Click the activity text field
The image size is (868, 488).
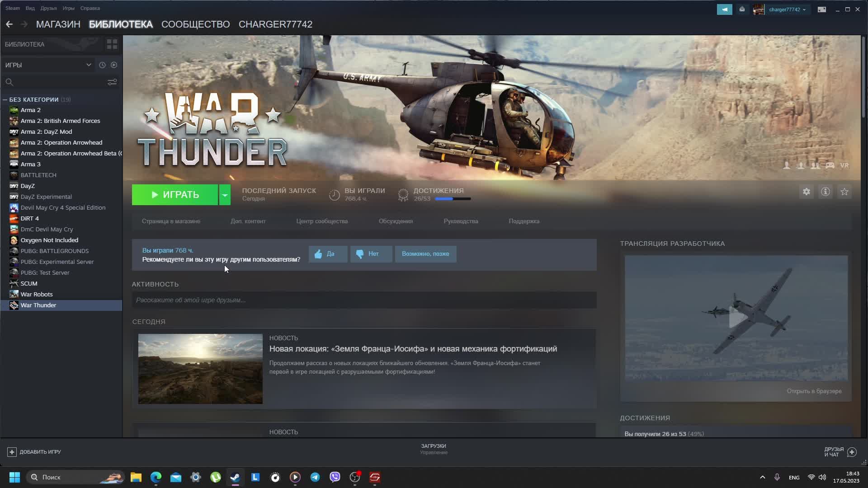click(364, 300)
